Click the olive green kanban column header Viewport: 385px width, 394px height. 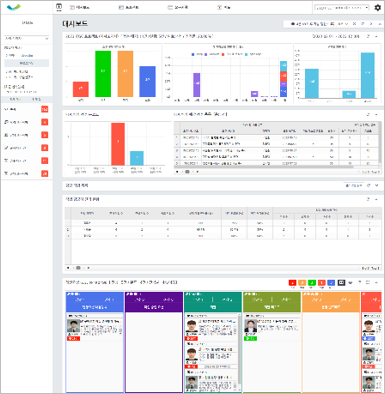(x=272, y=302)
